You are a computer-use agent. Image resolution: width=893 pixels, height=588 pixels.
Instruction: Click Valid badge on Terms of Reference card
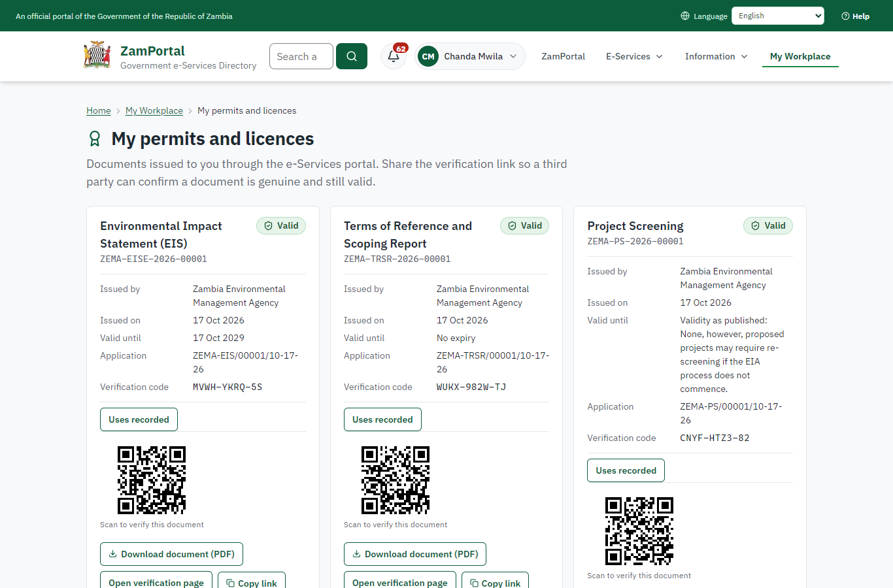tap(525, 225)
